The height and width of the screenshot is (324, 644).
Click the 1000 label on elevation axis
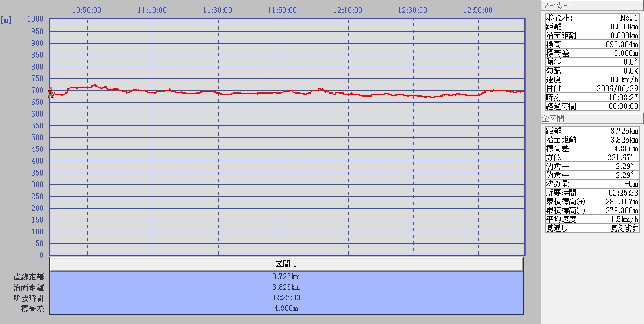[x=37, y=19]
